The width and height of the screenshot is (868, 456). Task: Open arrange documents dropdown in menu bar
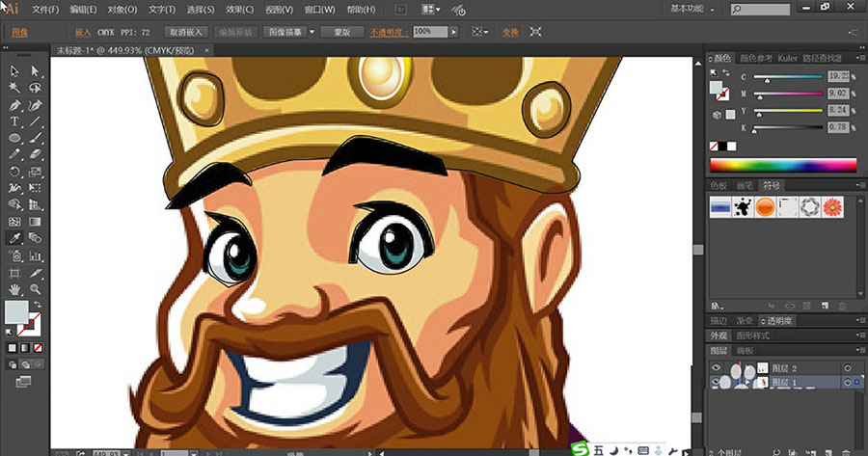[431, 10]
